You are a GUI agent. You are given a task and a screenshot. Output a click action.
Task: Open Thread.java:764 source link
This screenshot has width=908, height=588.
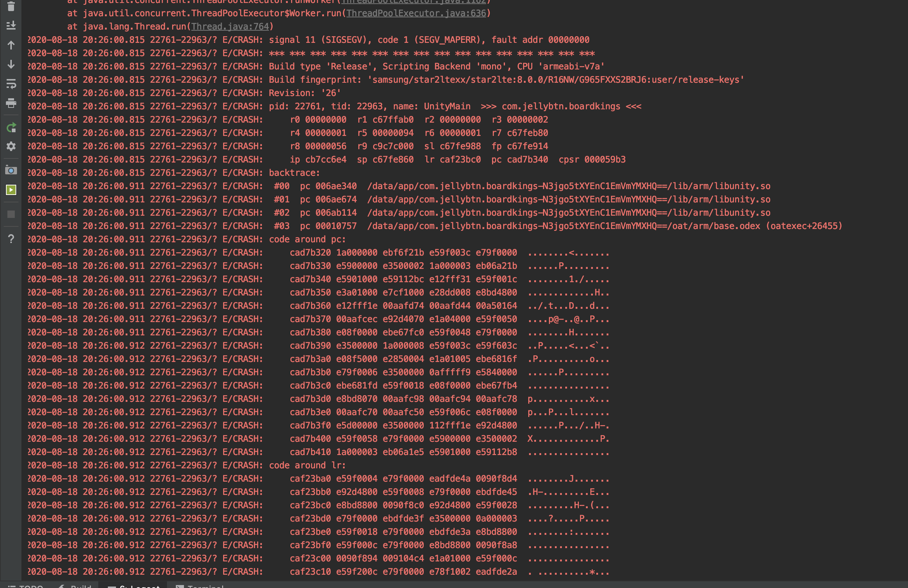point(230,27)
